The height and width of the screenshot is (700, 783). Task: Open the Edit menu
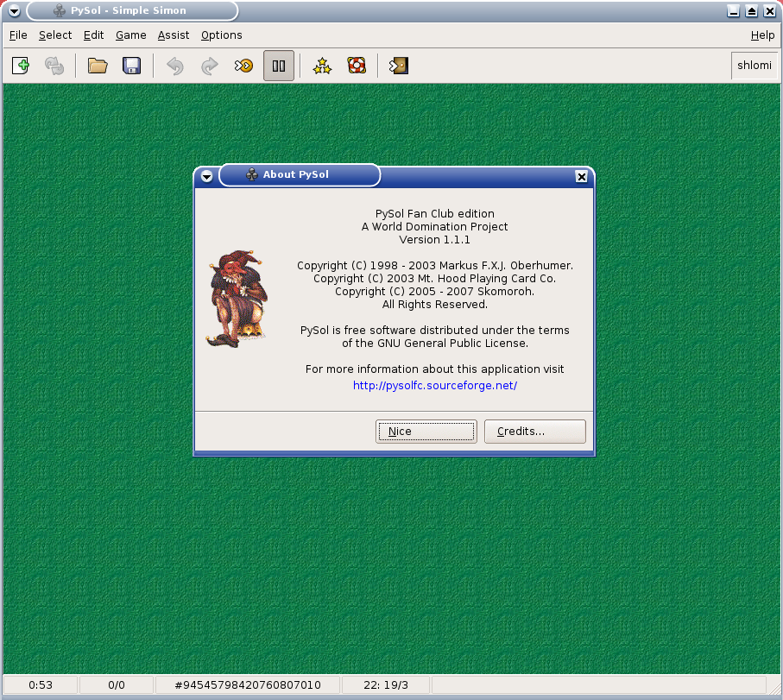pos(93,35)
